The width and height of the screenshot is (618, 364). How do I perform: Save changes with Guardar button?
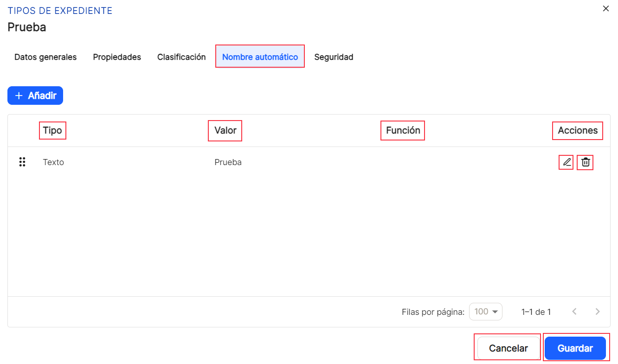(x=575, y=348)
